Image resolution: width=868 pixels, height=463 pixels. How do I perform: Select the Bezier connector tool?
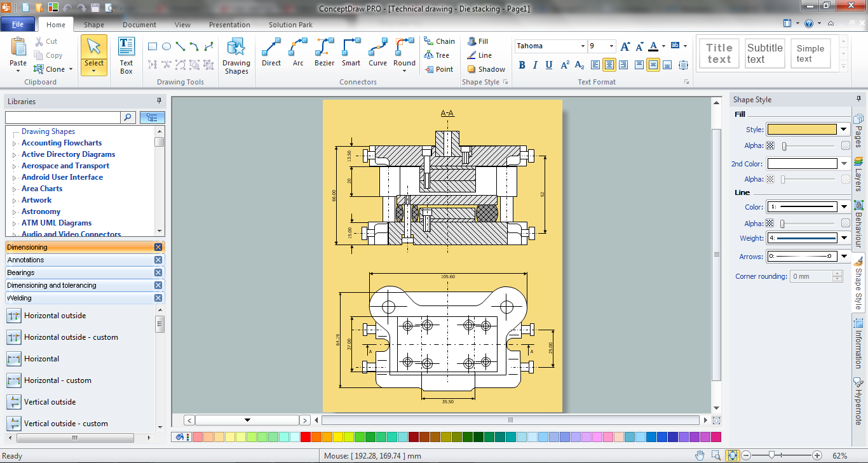tap(324, 54)
